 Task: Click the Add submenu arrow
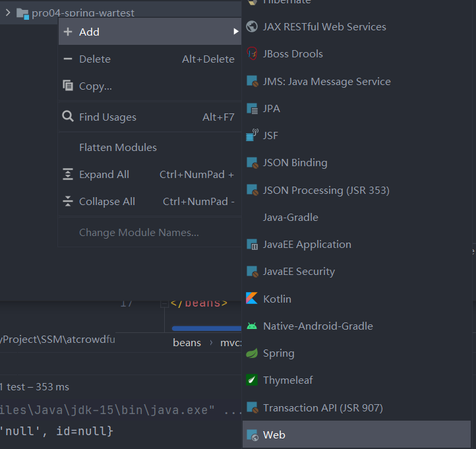[236, 32]
